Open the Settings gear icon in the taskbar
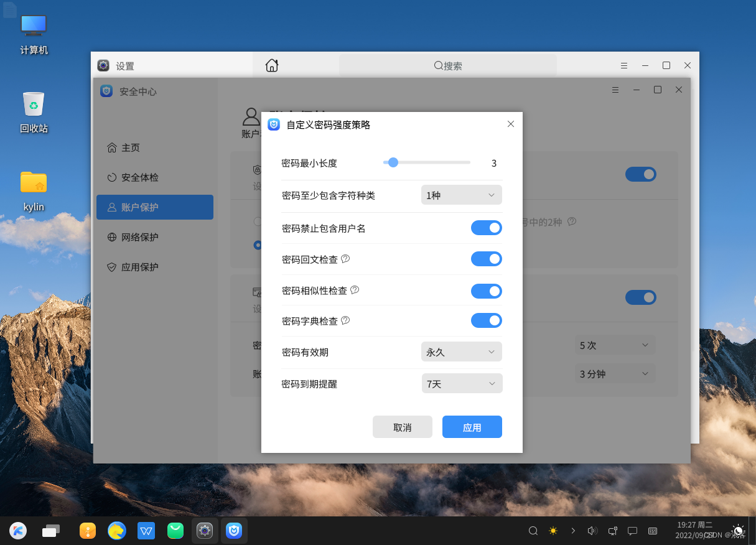The width and height of the screenshot is (756, 545). 204,531
